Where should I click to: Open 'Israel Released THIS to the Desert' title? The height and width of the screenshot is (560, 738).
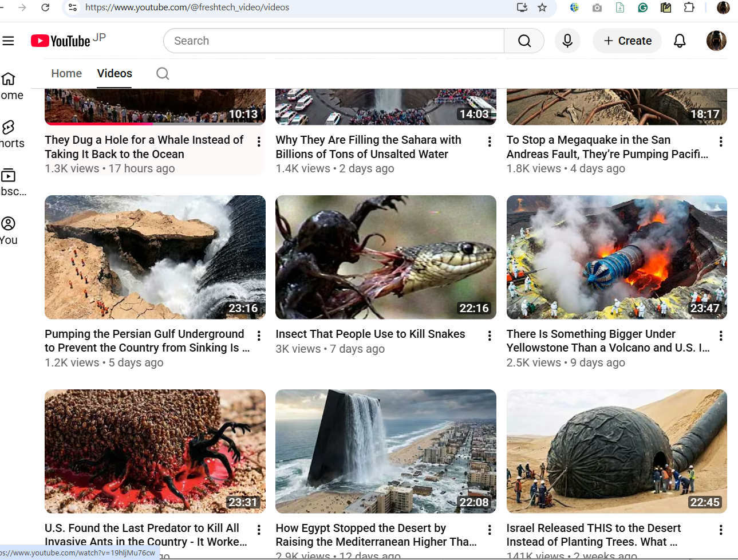coord(594,535)
